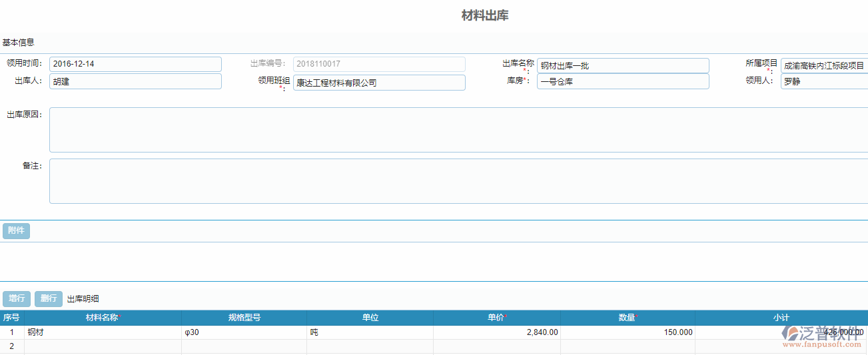
Task: Select the φ30 specification cell
Action: 244,332
